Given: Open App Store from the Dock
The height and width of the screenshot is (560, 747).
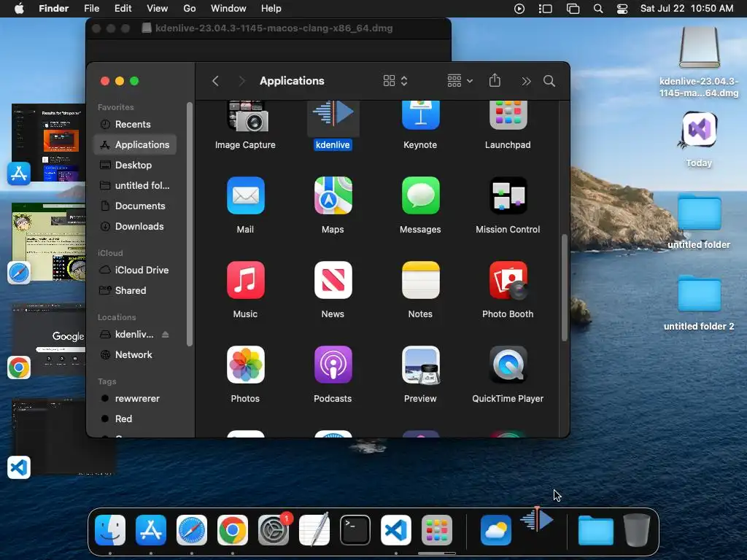Looking at the screenshot, I should [x=151, y=530].
